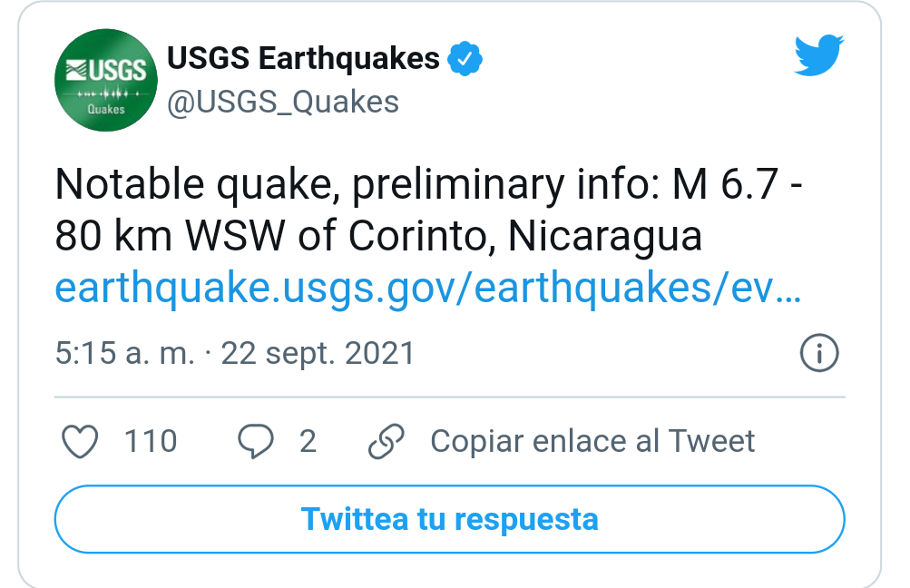Click the "M 6.7" magnitude text

[x=726, y=184]
